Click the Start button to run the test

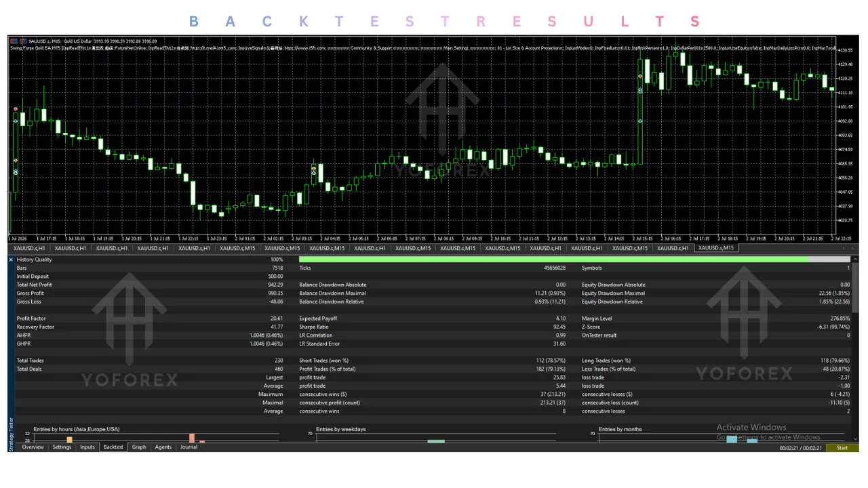(x=842, y=448)
